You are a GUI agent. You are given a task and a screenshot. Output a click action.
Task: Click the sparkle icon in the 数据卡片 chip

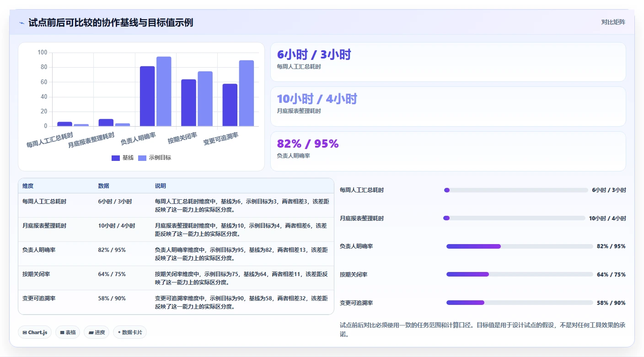tap(119, 332)
